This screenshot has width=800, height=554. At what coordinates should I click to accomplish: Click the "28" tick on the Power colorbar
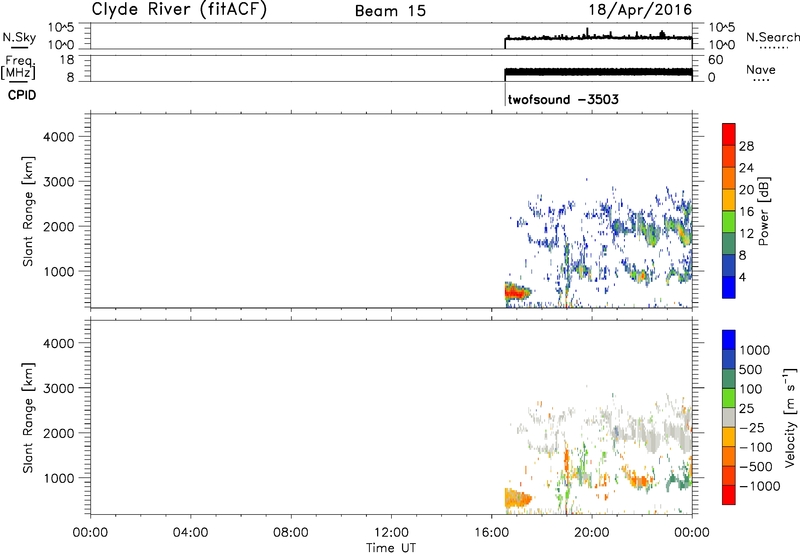tap(746, 146)
